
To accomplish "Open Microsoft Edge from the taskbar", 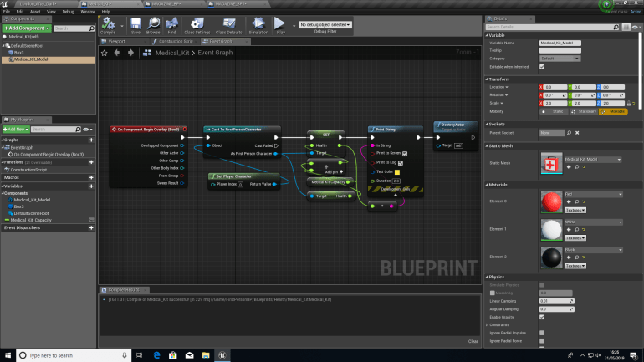I will click(x=156, y=355).
